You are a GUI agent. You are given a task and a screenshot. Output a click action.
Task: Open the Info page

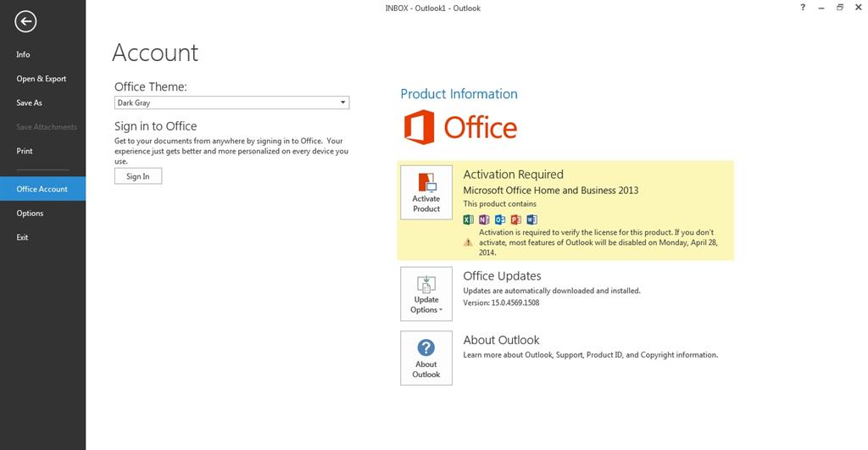(23, 54)
